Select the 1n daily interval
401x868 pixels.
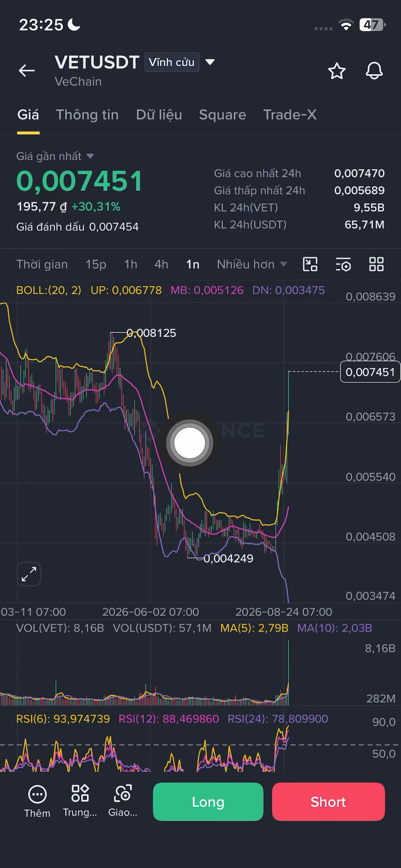click(193, 264)
